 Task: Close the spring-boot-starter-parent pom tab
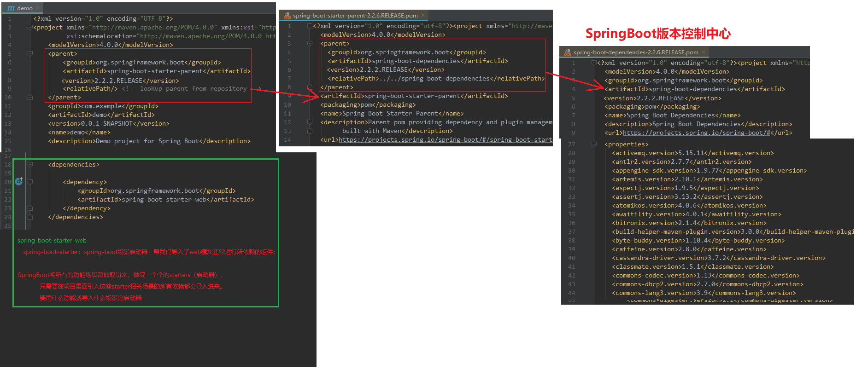pyautogui.click(x=422, y=15)
